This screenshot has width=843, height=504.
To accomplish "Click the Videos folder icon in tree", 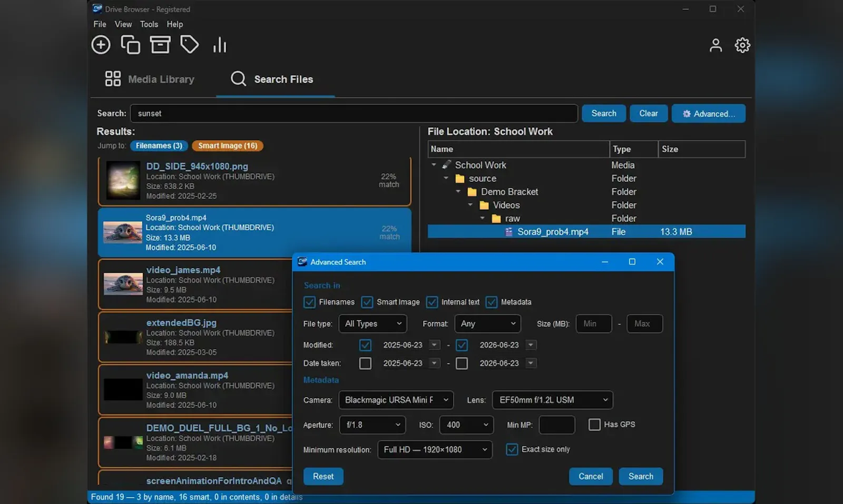I will (484, 205).
